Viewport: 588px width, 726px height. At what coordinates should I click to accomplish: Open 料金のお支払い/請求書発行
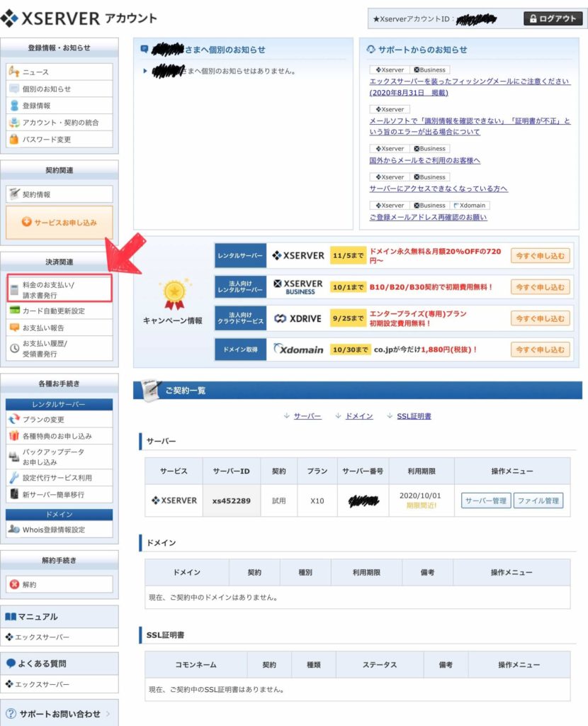pos(60,289)
